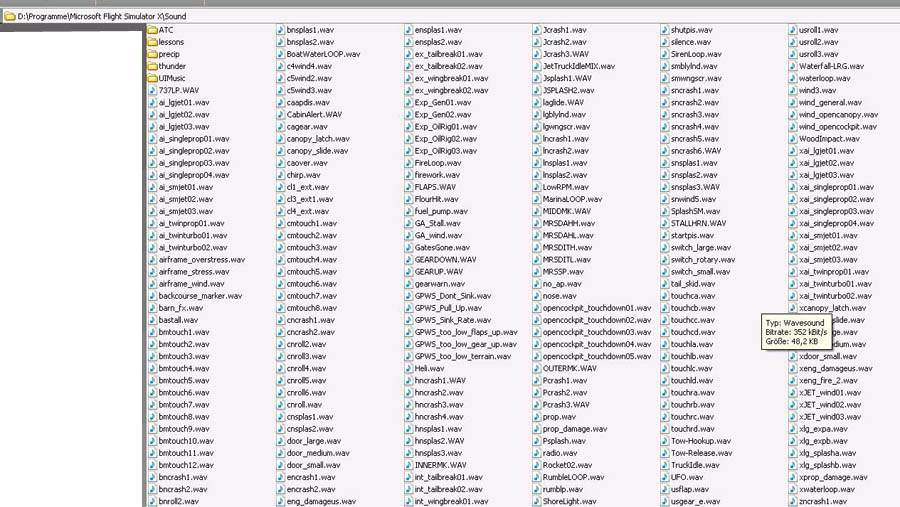
Task: Click the audio icon of bnsplas1.wav
Action: point(280,30)
